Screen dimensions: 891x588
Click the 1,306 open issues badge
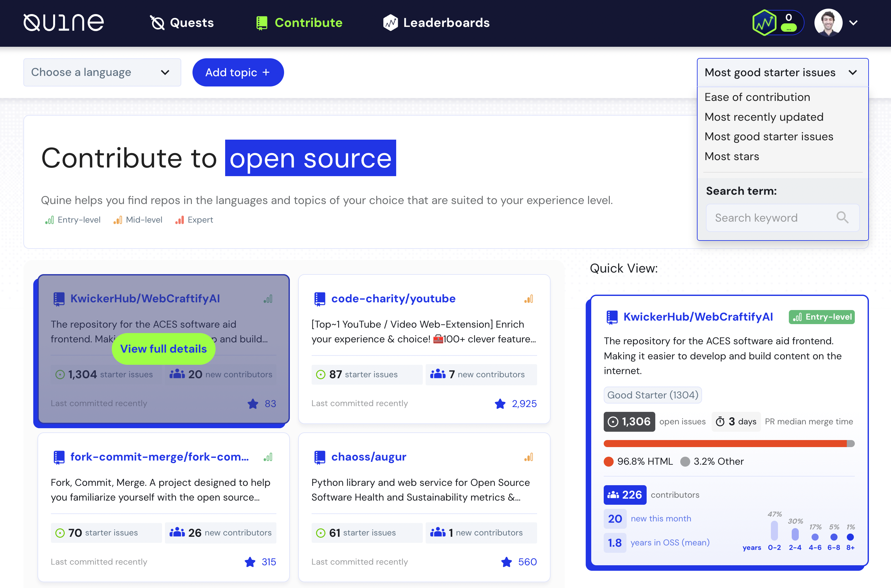click(x=629, y=421)
